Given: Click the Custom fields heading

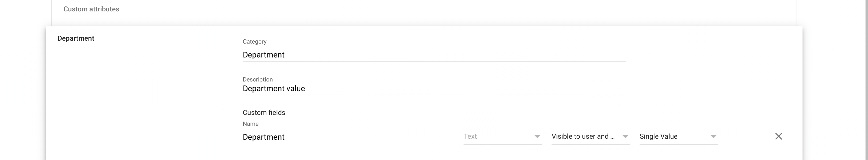Looking at the screenshot, I should (264, 112).
